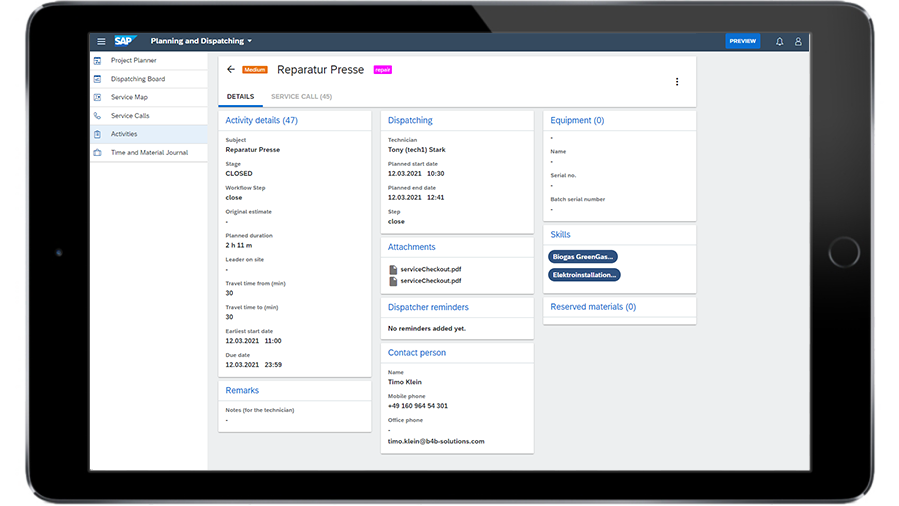Open the first serviceCheckout.pdf attachment
Image resolution: width=899 pixels, height=506 pixels.
click(430, 269)
